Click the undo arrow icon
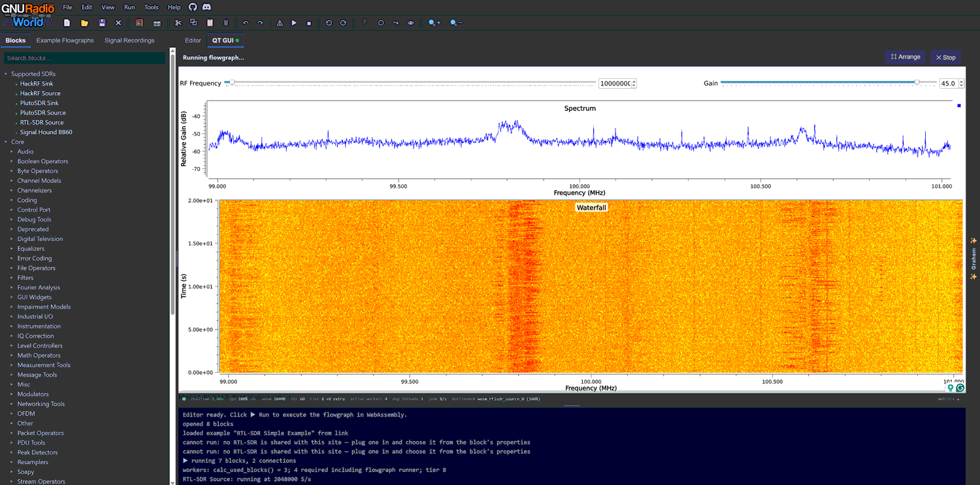 click(x=246, y=23)
